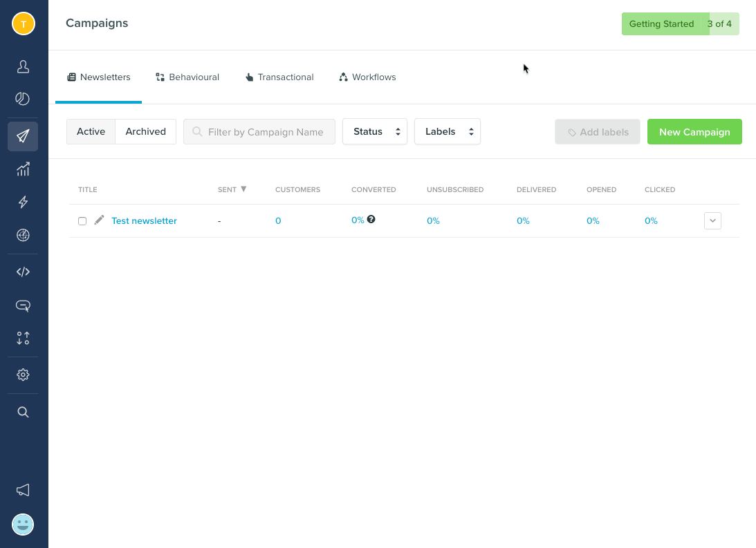Image resolution: width=756 pixels, height=548 pixels.
Task: Click the megaphone announcements icon
Action: (23, 490)
